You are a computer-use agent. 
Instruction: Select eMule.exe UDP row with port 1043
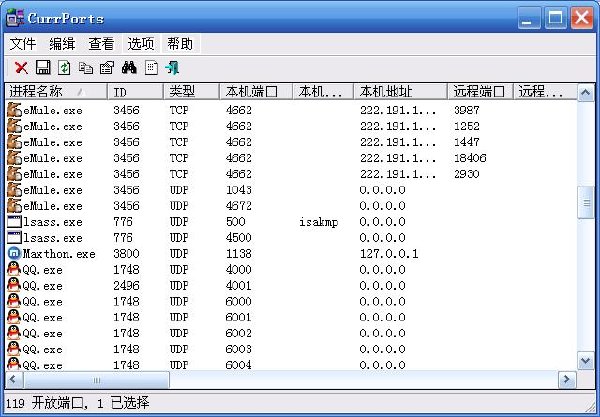click(291, 190)
